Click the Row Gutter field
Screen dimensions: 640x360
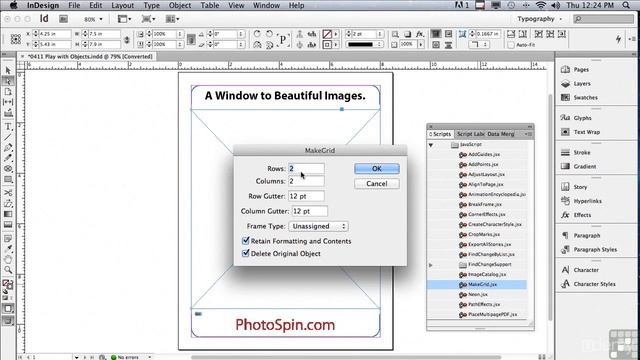click(x=306, y=196)
